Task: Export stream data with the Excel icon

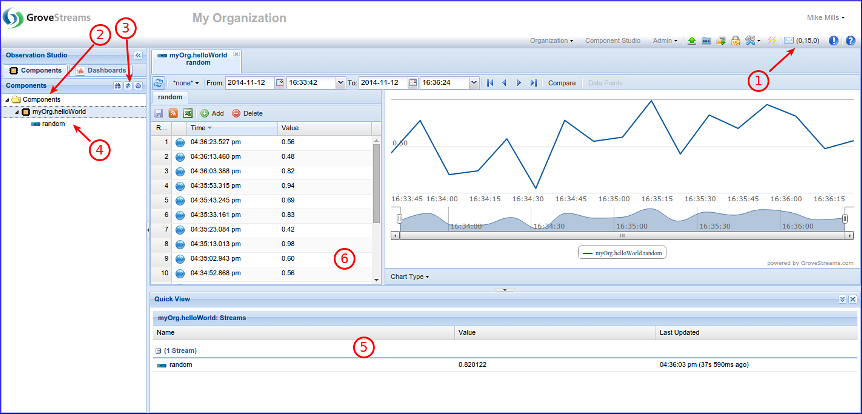Action: 186,114
